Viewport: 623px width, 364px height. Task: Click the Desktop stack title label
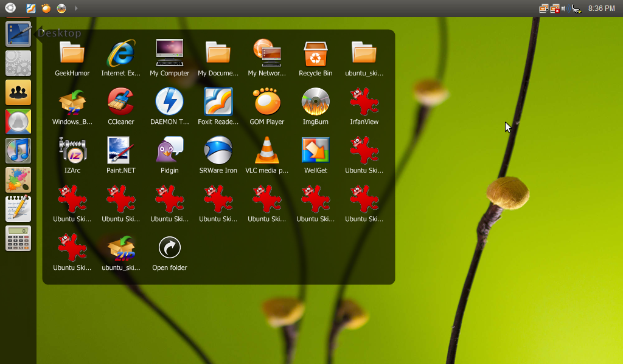60,33
